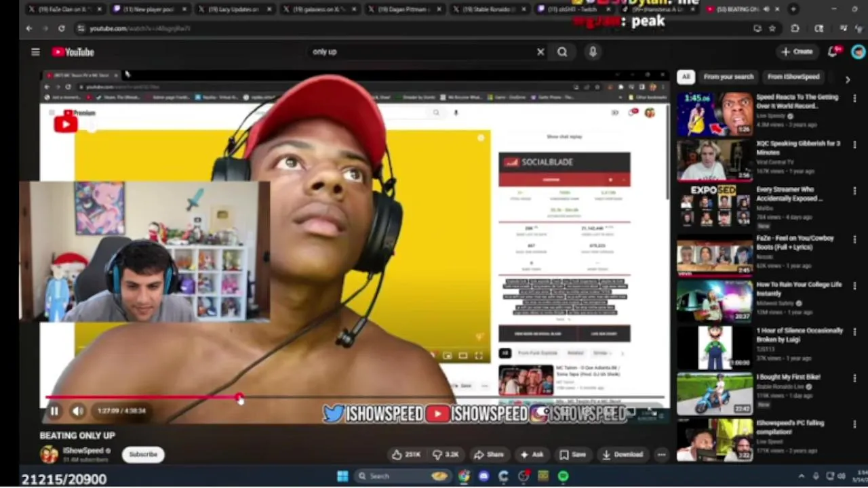Subscribe to the iShowSpeed channel
The width and height of the screenshot is (868, 488).
(x=143, y=454)
